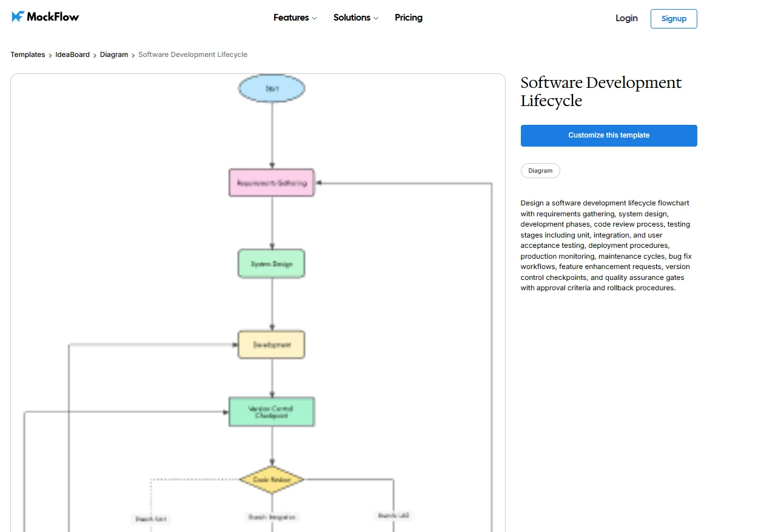Image resolution: width=781 pixels, height=532 pixels.
Task: Expand the Solutions menu
Action: pos(356,18)
